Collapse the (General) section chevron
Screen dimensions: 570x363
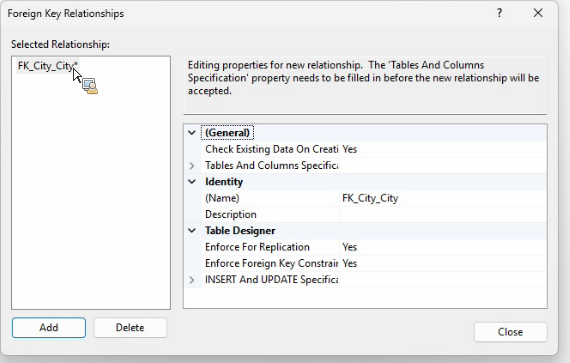click(192, 133)
